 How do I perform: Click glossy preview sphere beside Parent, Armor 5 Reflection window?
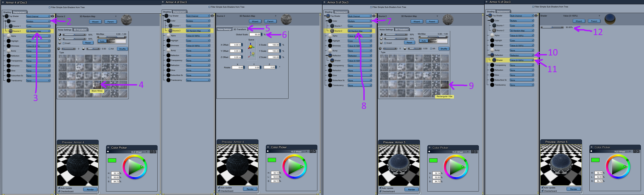[x=610, y=19]
